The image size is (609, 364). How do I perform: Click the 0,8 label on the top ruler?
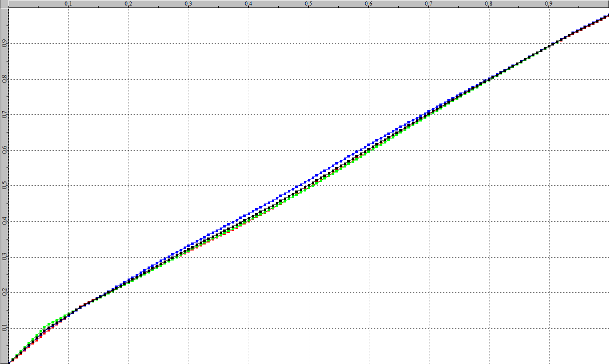point(489,4)
